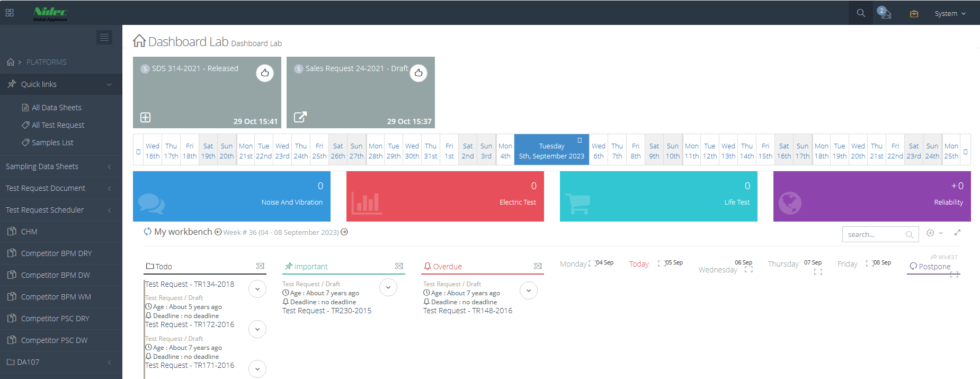The height and width of the screenshot is (379, 980).
Task: Click the red Electric Test tile
Action: tap(445, 196)
